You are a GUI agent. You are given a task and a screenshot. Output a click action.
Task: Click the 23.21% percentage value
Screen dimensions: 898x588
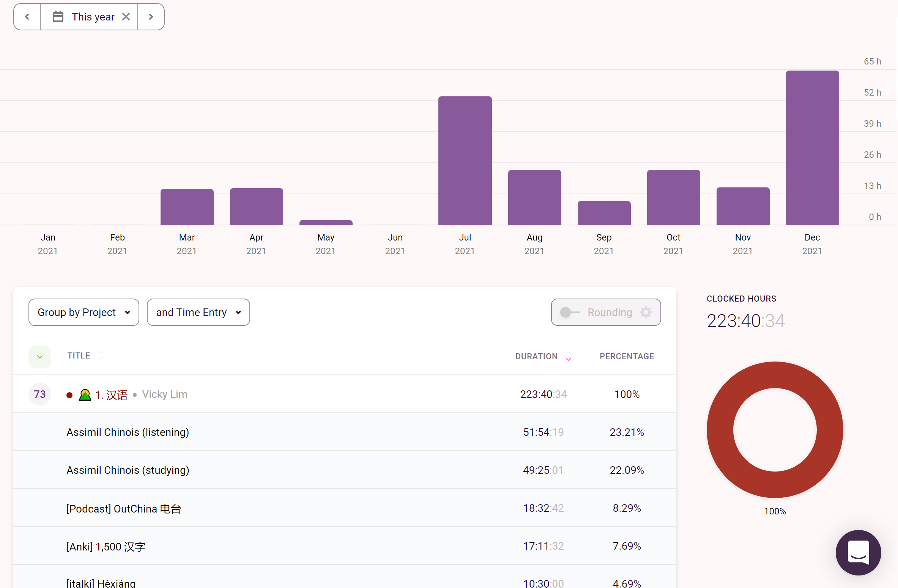627,432
